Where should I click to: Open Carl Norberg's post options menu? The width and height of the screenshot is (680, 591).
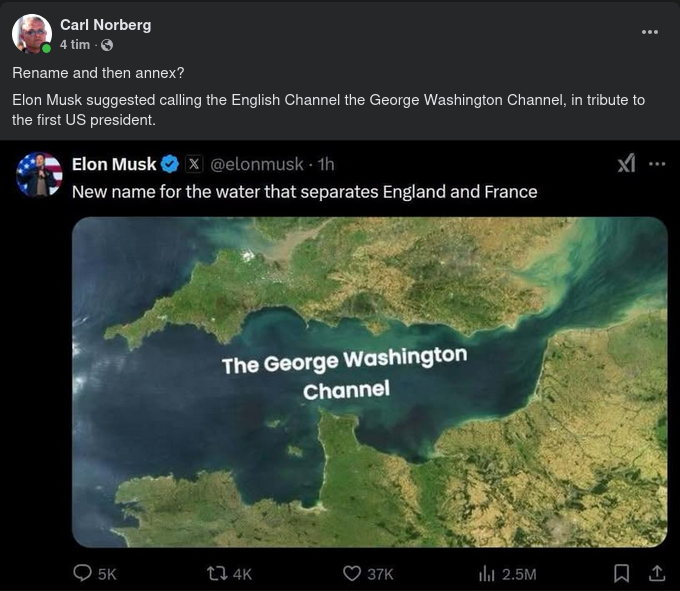click(x=650, y=32)
